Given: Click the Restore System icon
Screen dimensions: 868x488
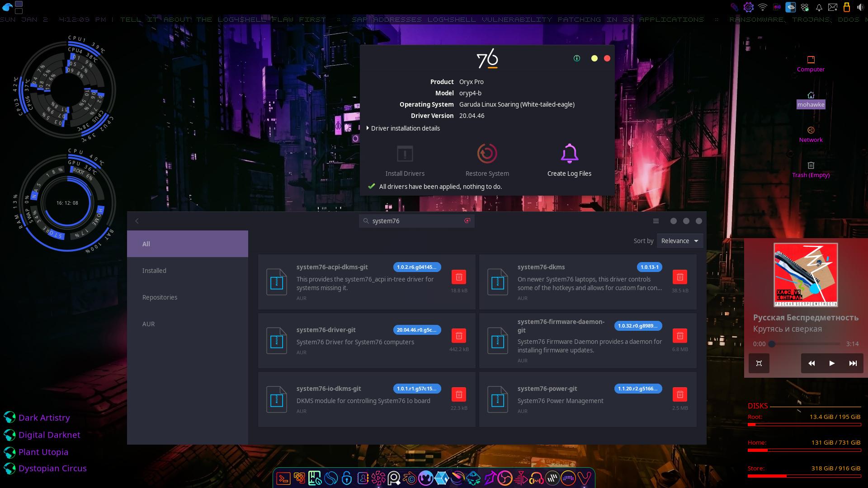Looking at the screenshot, I should pyautogui.click(x=487, y=154).
